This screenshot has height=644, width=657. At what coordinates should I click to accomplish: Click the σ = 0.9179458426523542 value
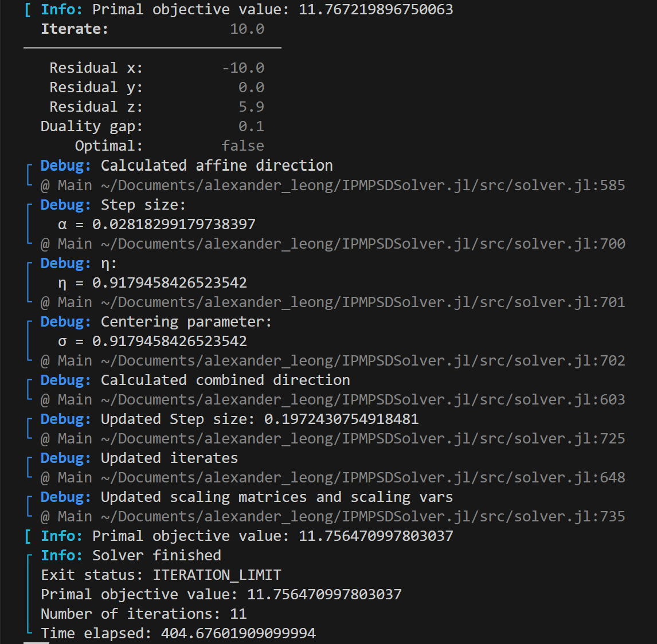click(152, 341)
